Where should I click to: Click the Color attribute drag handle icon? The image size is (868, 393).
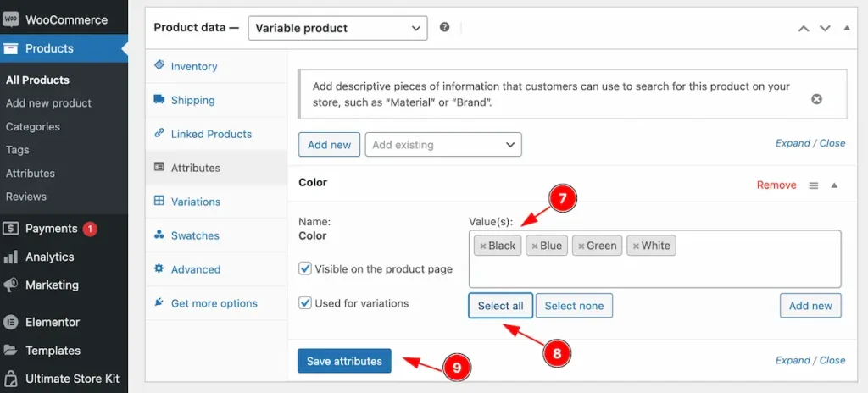(x=813, y=185)
